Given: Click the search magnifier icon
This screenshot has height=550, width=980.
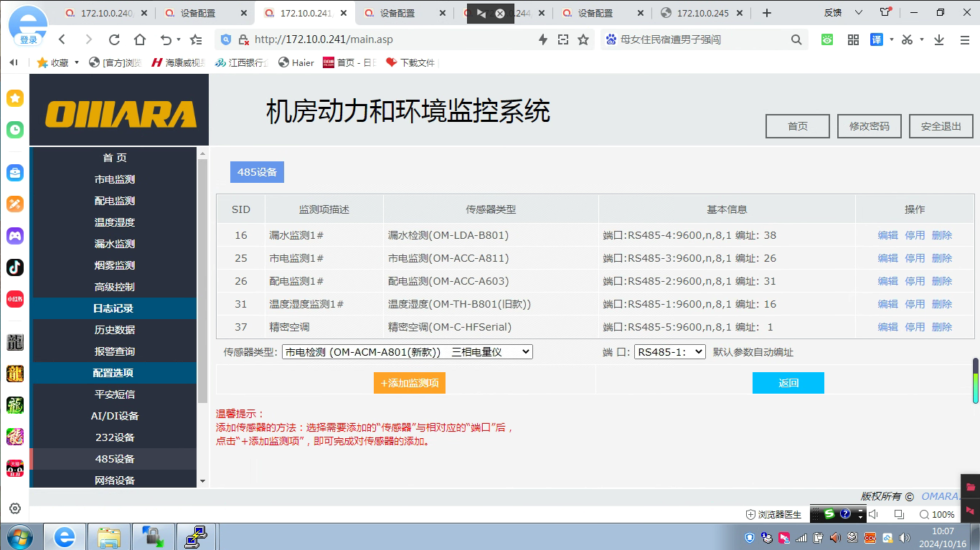Looking at the screenshot, I should (x=796, y=39).
